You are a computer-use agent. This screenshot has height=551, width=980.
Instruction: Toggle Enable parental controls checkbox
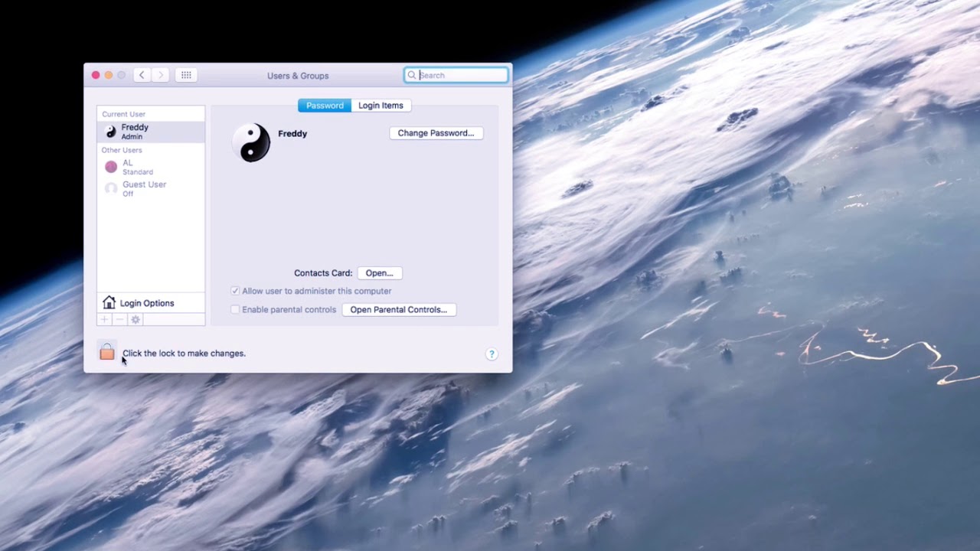(x=235, y=309)
